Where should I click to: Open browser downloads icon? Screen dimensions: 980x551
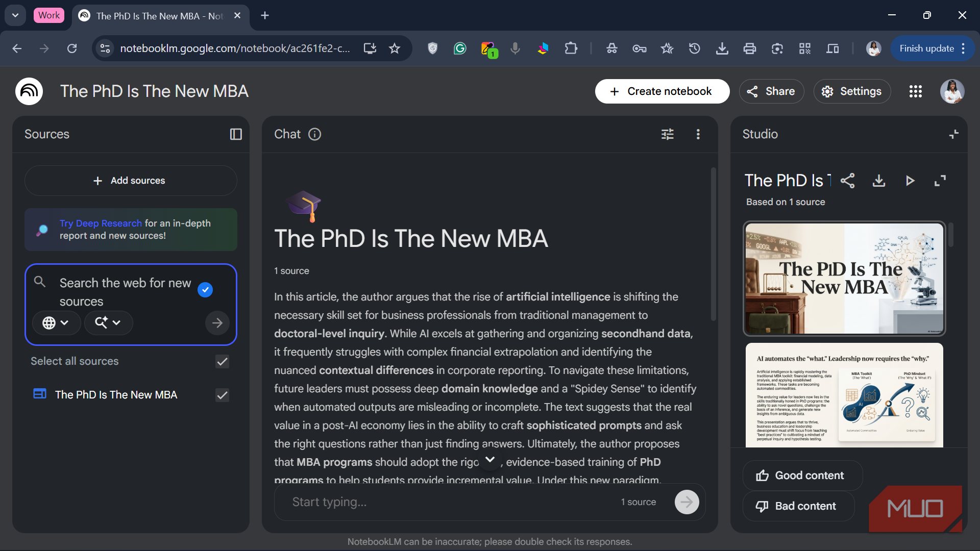[x=722, y=48]
